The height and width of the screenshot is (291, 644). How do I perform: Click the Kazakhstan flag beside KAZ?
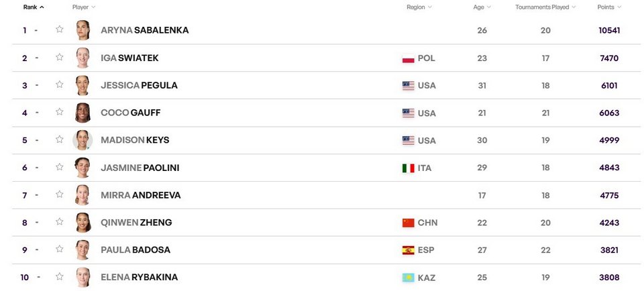(409, 278)
